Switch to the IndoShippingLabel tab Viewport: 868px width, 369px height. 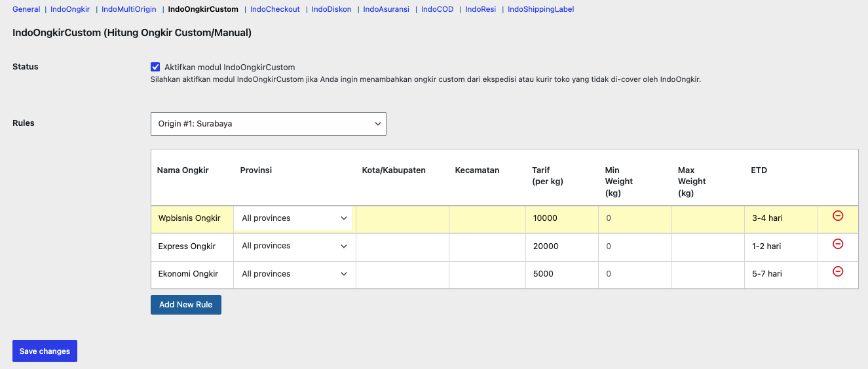pos(541,9)
